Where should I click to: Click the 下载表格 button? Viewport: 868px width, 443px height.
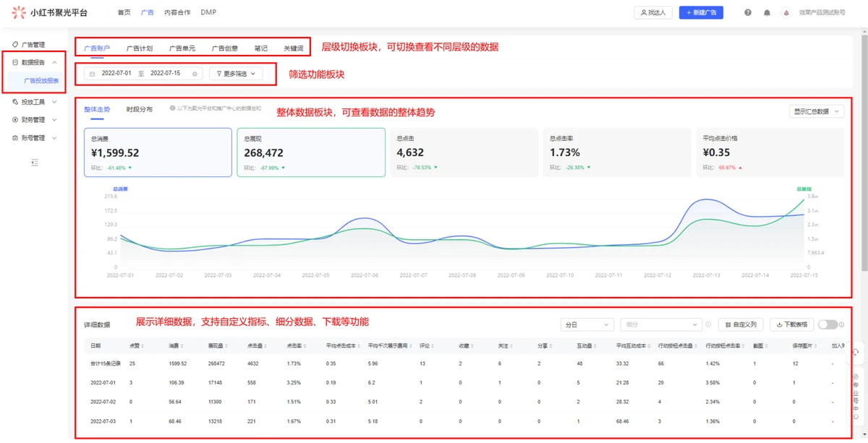[x=791, y=324]
